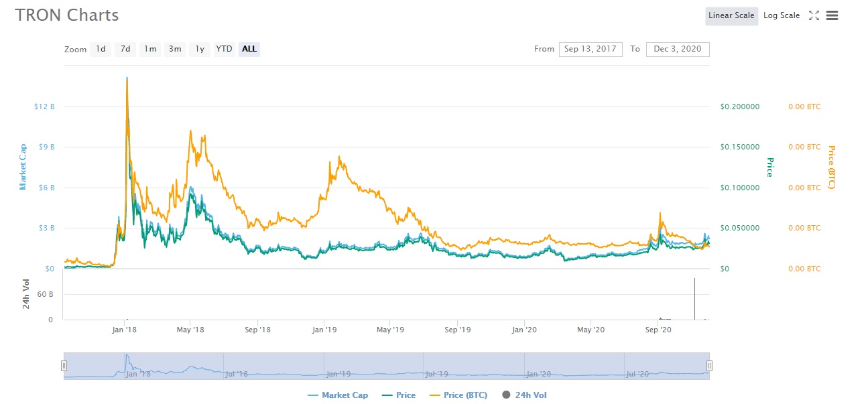Image resolution: width=868 pixels, height=404 pixels.
Task: Open the chart hamburger menu
Action: (832, 15)
